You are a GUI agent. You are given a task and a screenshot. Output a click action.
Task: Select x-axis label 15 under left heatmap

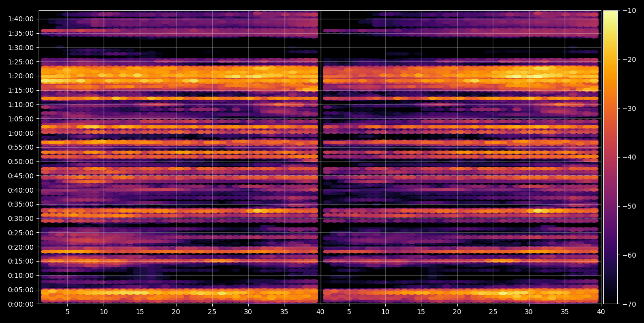pyautogui.click(x=140, y=312)
